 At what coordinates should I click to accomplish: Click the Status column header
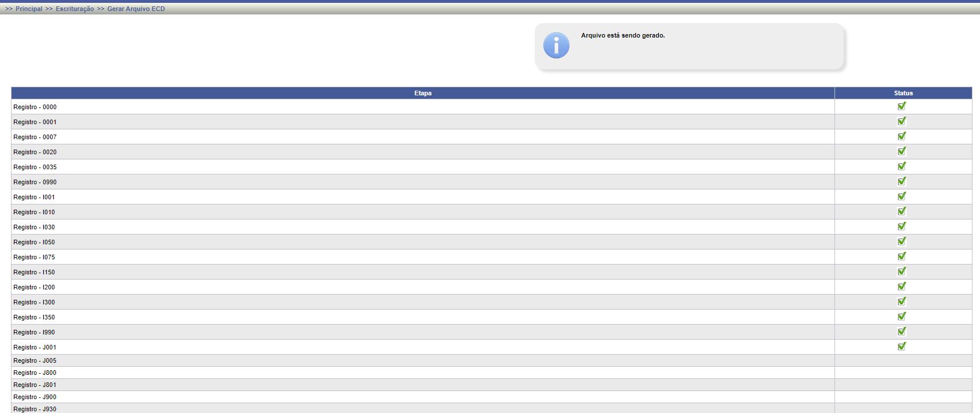[x=903, y=93]
